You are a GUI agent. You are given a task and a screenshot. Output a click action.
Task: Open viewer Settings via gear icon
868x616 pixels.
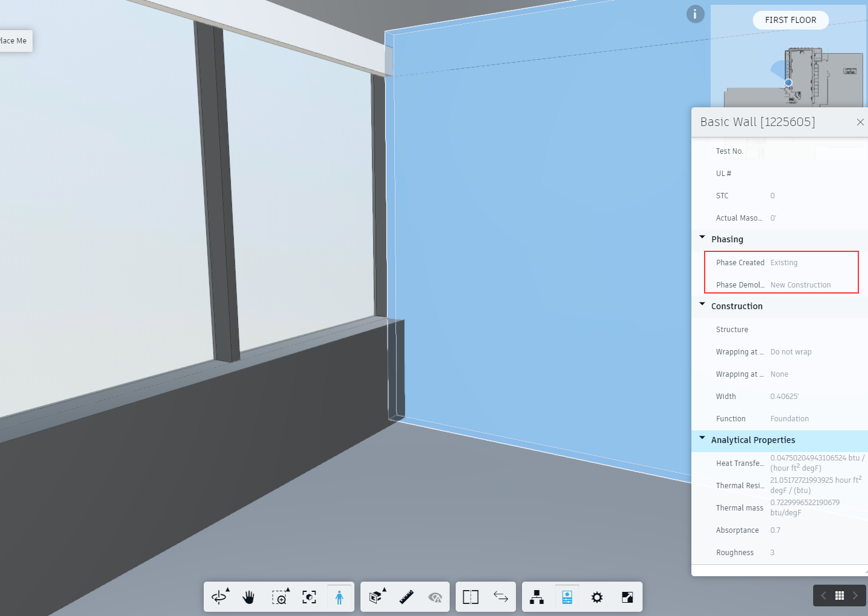click(x=596, y=597)
